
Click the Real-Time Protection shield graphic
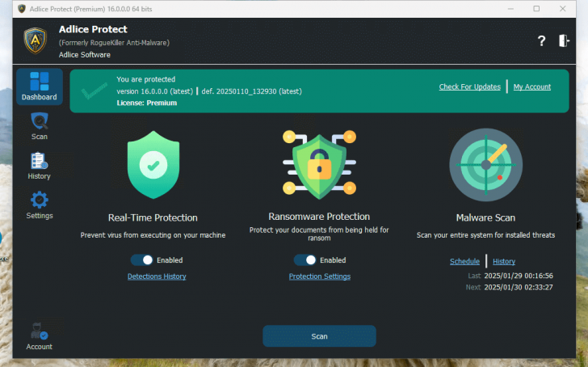[x=153, y=164]
